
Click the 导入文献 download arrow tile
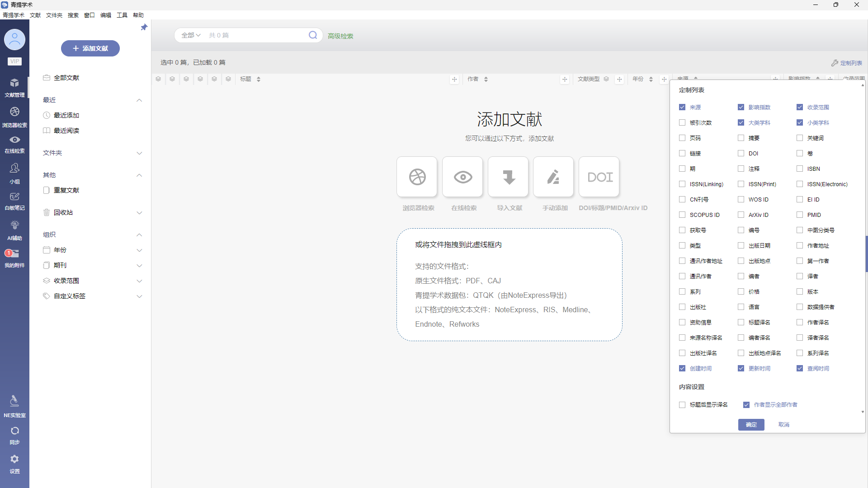click(x=508, y=177)
